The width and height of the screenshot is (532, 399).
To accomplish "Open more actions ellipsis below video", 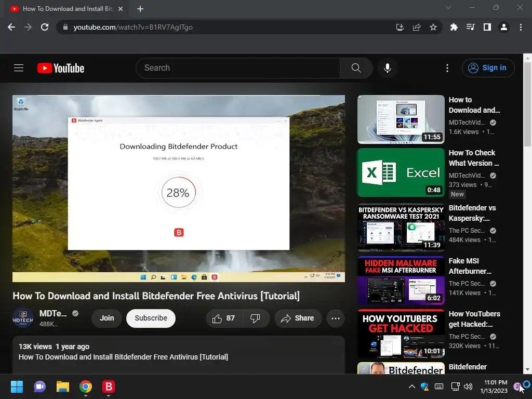I will click(x=335, y=318).
